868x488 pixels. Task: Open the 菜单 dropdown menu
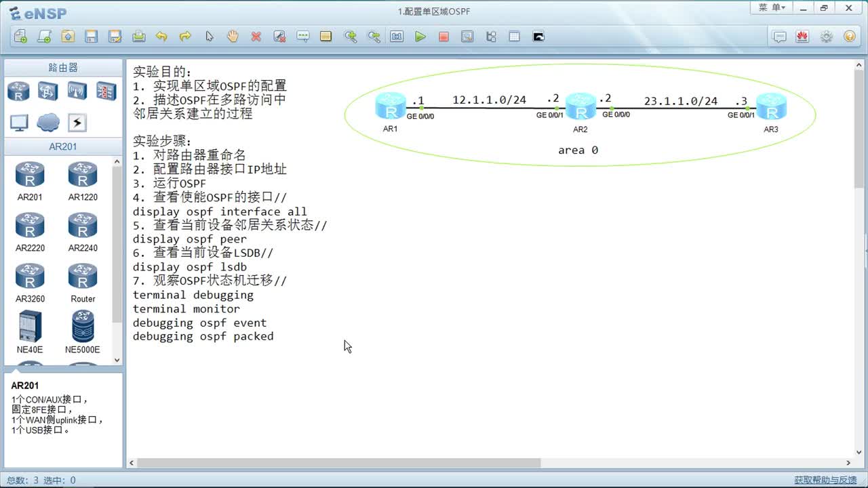pyautogui.click(x=772, y=7)
